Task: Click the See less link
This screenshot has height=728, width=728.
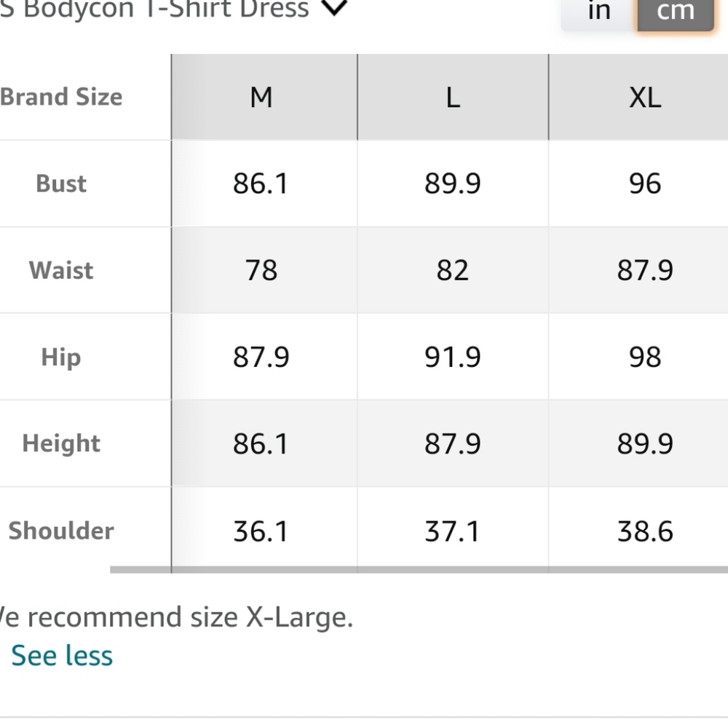Action: 62,655
